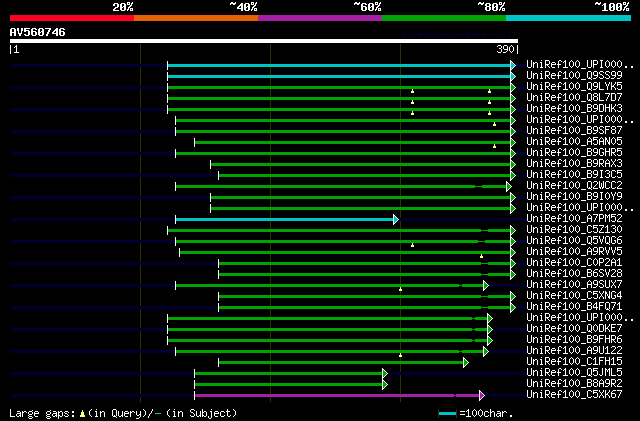Image resolution: width=640 pixels, height=421 pixels.
Task: Click the yellow gap marker under UniRef100_Q5VQG6
Action: click(x=412, y=245)
